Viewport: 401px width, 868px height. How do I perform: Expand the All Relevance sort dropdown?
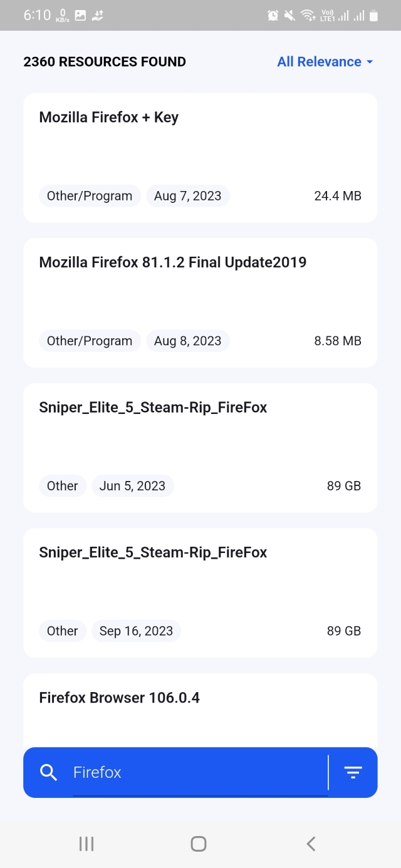(325, 62)
